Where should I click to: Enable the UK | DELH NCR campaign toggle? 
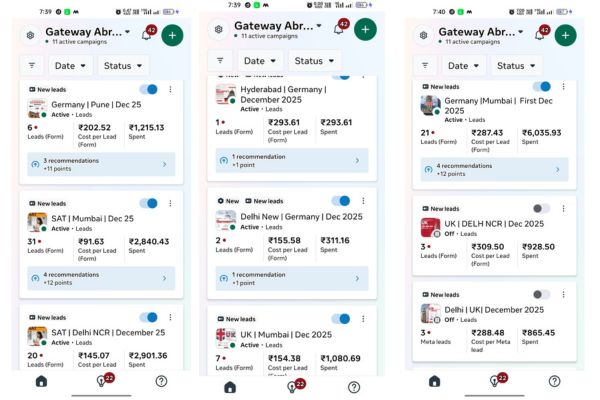click(541, 208)
